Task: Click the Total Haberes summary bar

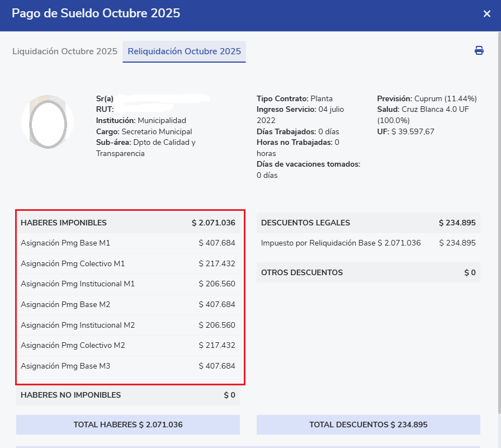Action: coord(128,425)
